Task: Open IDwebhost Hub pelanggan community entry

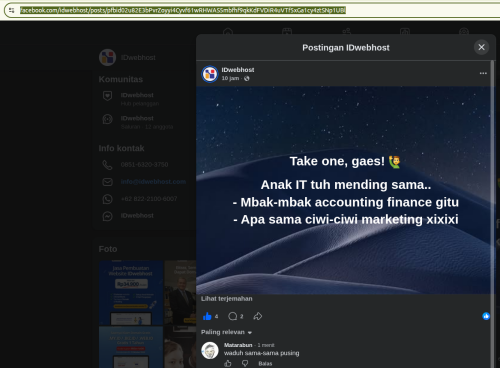Action: 139,99
